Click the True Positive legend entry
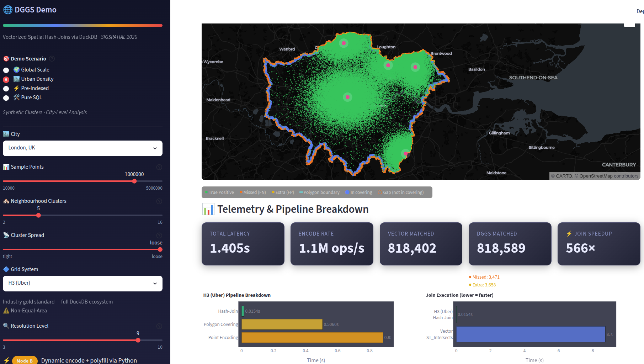 219,192
